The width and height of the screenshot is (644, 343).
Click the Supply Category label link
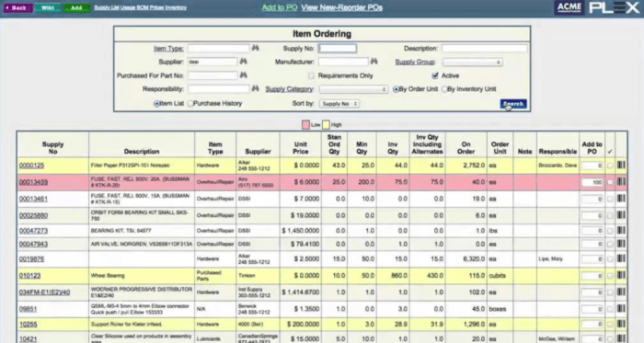coord(289,89)
